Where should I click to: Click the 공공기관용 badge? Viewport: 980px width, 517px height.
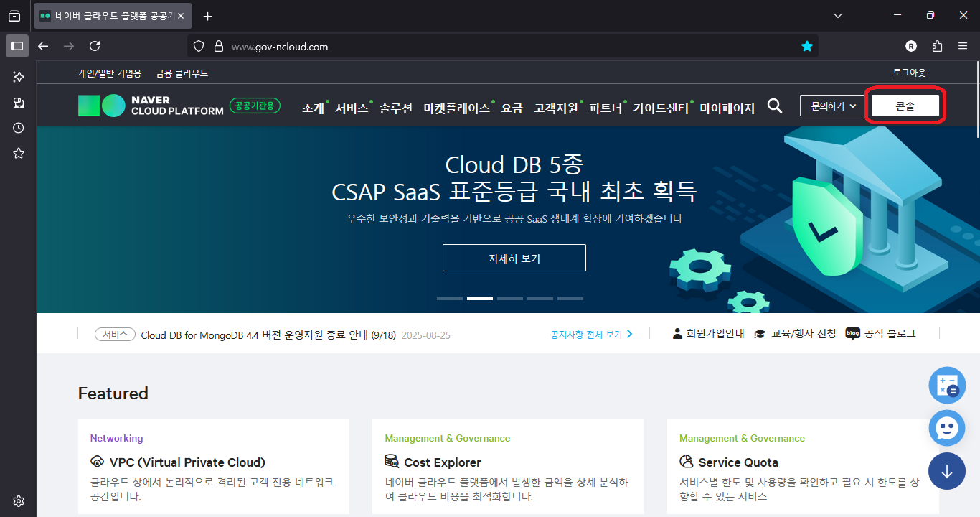pyautogui.click(x=255, y=106)
